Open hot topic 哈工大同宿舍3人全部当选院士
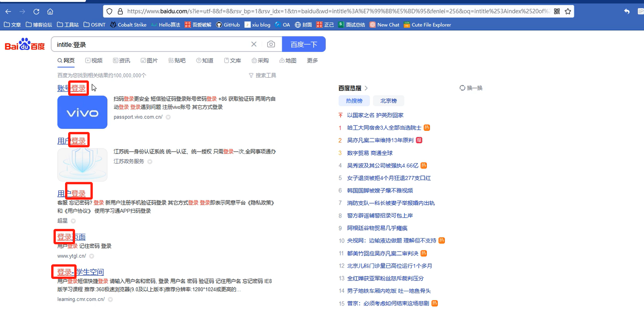The image size is (644, 312). 384,128
